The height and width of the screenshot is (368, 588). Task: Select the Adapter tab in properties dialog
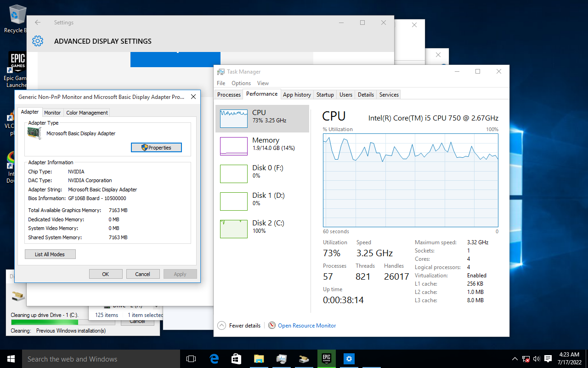click(30, 112)
